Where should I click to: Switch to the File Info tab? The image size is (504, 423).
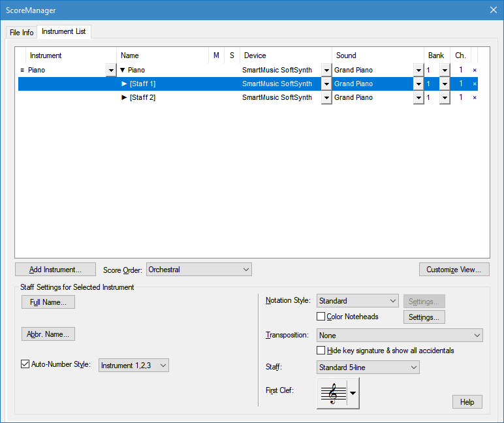(x=22, y=32)
